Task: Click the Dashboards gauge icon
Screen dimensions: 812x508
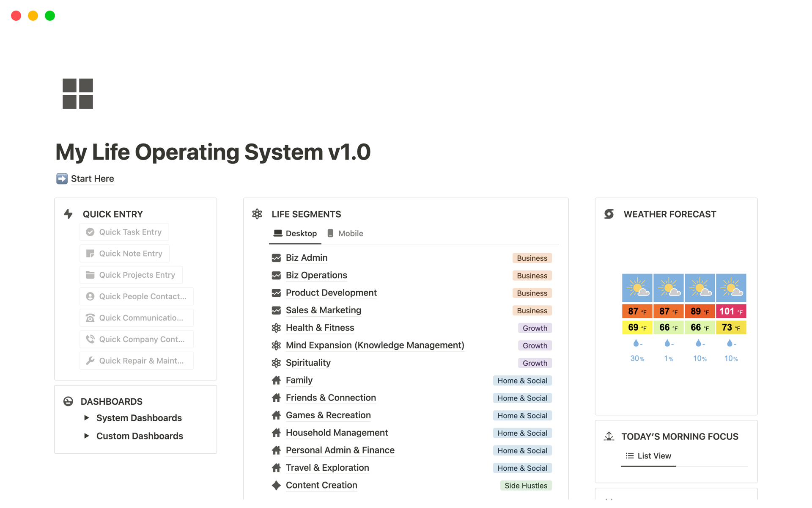Action: [x=69, y=401]
